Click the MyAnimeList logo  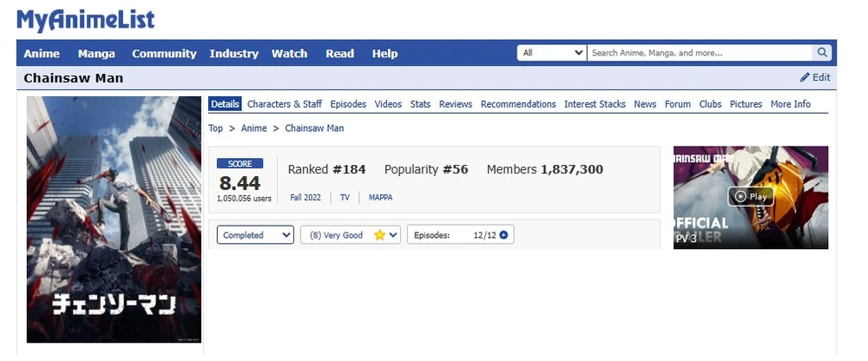(85, 20)
